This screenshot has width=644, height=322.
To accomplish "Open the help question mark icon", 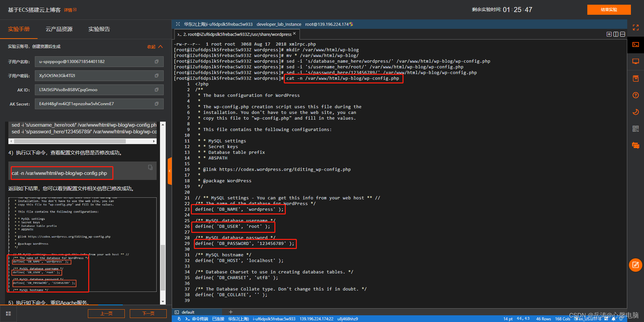I will click(635, 95).
